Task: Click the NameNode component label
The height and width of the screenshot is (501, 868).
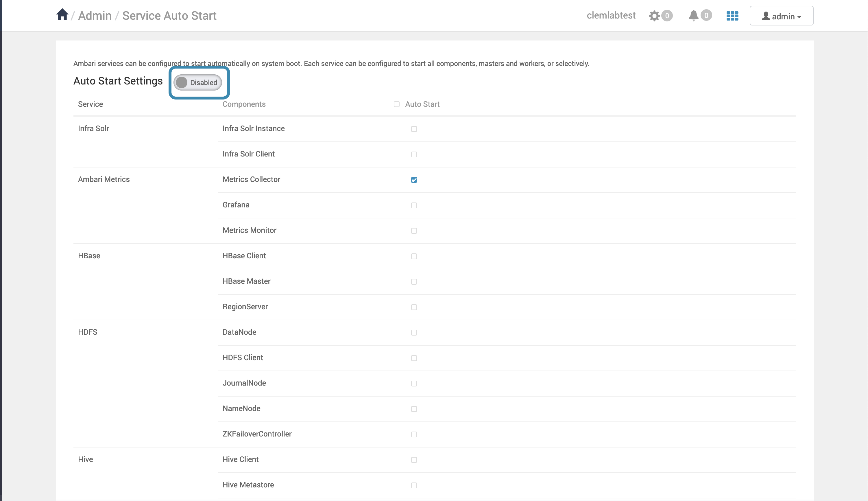Action: pos(241,408)
